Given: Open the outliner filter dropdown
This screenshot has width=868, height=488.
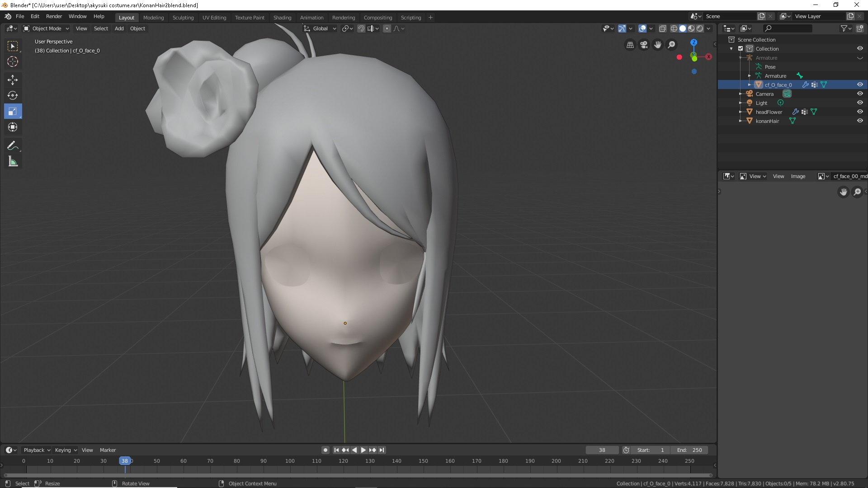Looking at the screenshot, I should 845,28.
